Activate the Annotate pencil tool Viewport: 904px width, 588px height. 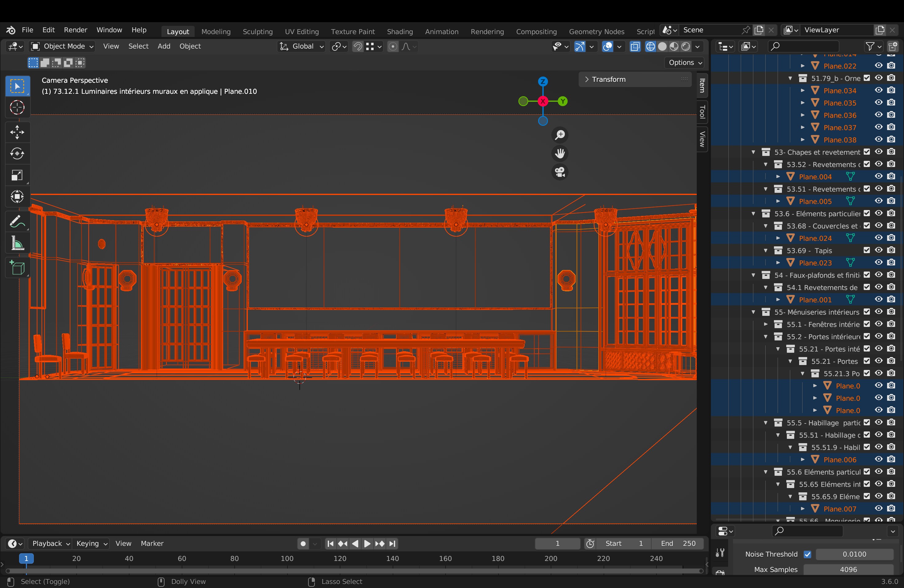[x=17, y=221]
